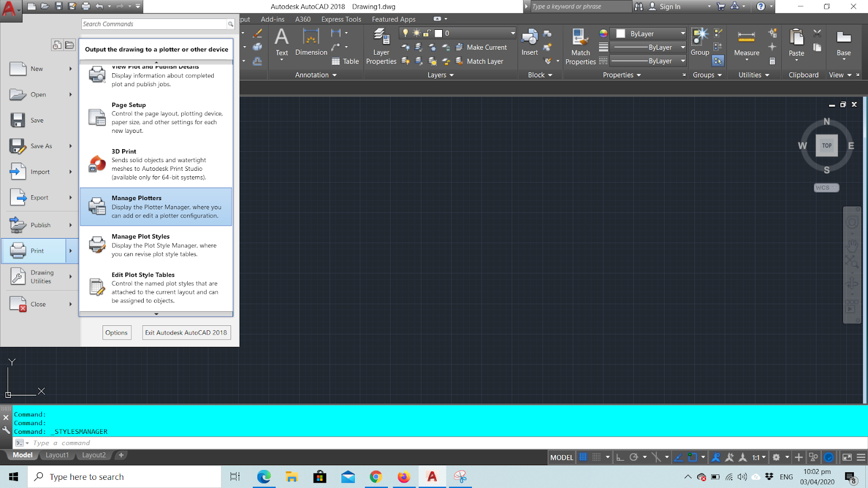Image resolution: width=868 pixels, height=488 pixels.
Task: Toggle MODEL space button in status bar
Action: 561,457
